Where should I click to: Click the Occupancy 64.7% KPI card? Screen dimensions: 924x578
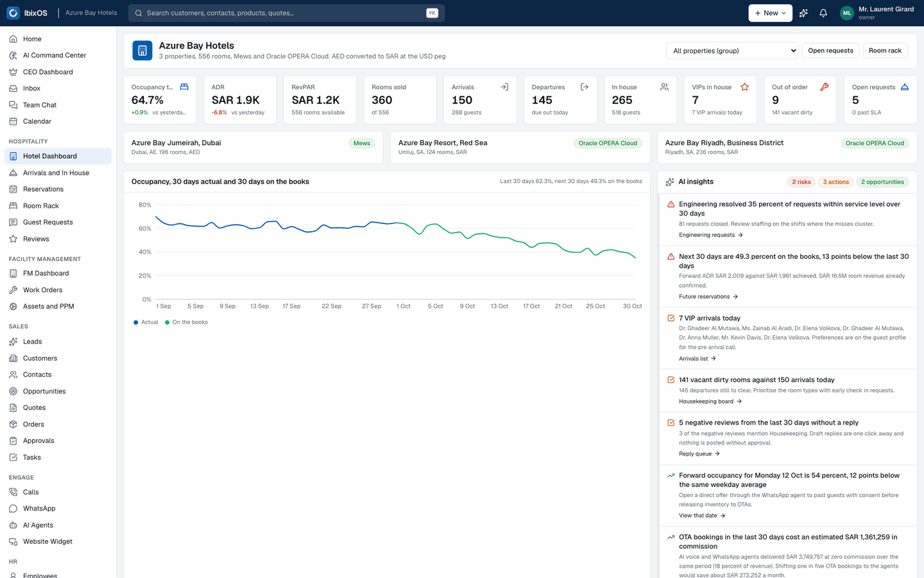(x=160, y=100)
